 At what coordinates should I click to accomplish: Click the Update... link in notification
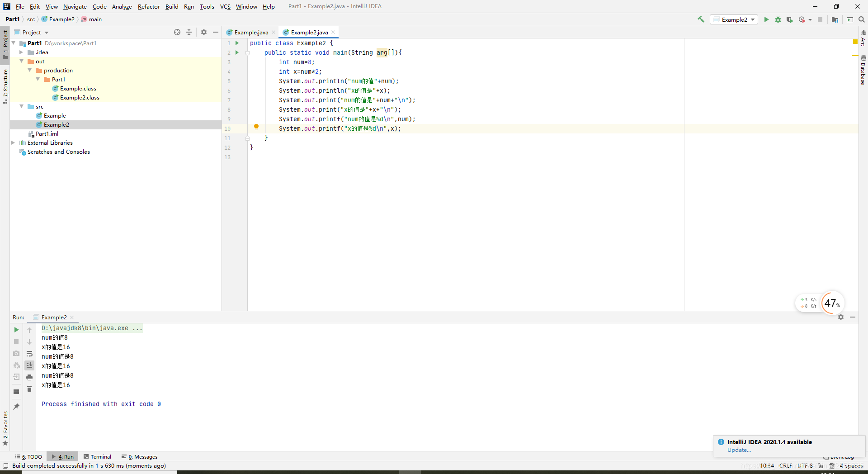pos(739,450)
